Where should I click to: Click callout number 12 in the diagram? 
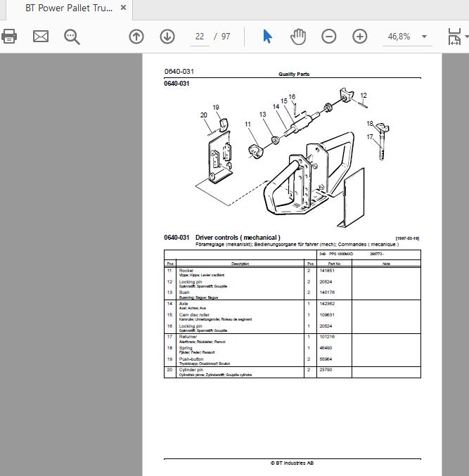[x=364, y=96]
